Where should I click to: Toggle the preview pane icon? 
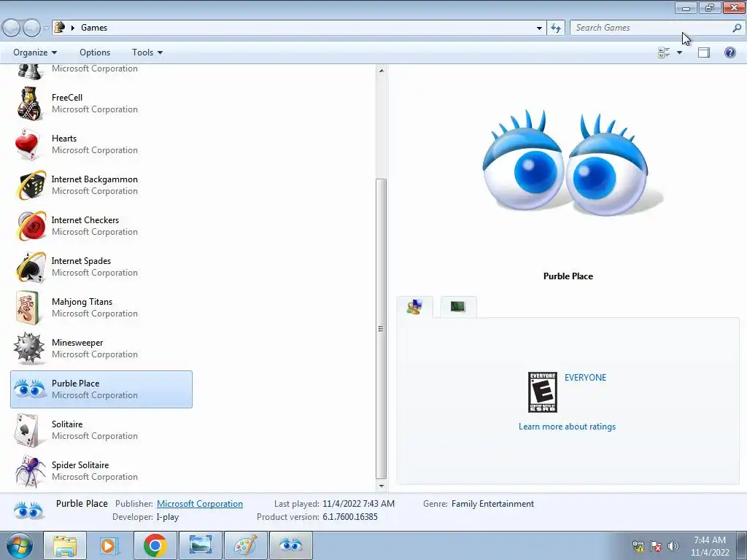pyautogui.click(x=704, y=52)
